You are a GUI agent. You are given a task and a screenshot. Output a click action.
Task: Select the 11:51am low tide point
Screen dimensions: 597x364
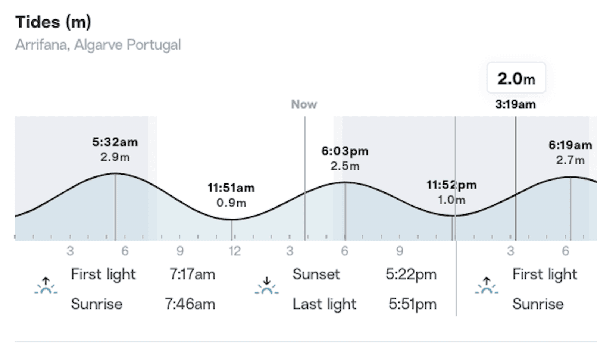click(231, 219)
